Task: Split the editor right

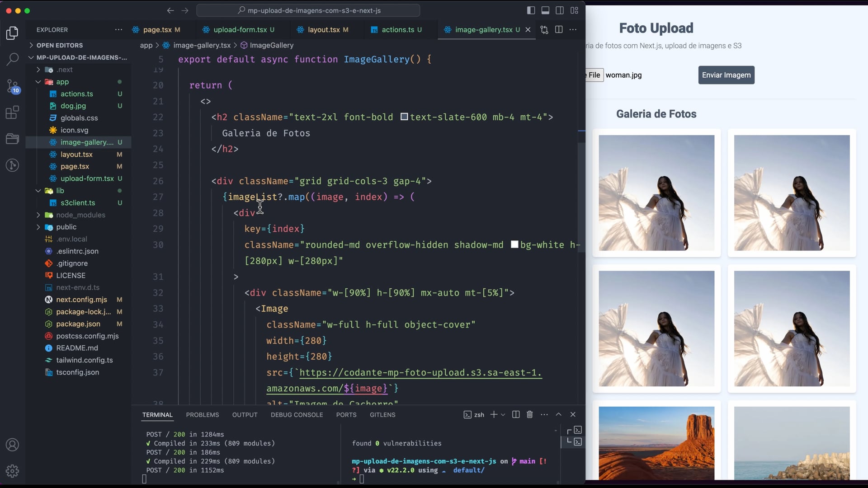Action: tap(559, 30)
